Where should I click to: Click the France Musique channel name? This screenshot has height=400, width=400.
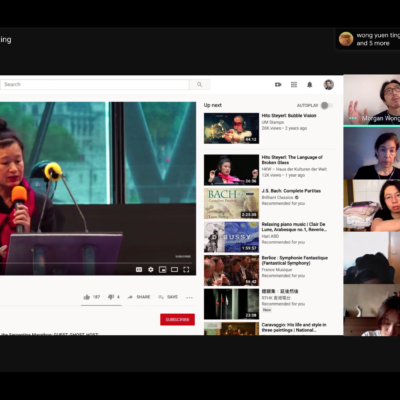tap(277, 270)
